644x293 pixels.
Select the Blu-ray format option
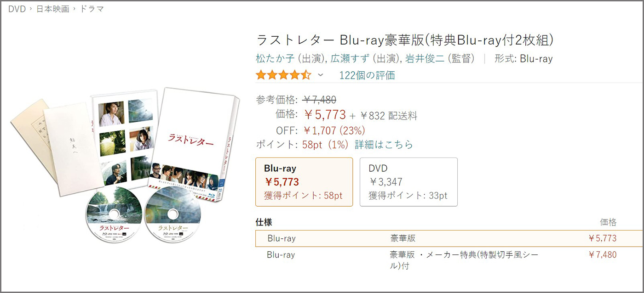click(304, 182)
